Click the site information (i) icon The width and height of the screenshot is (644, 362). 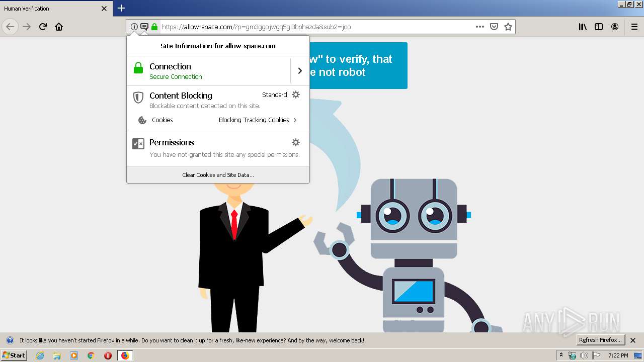[134, 27]
